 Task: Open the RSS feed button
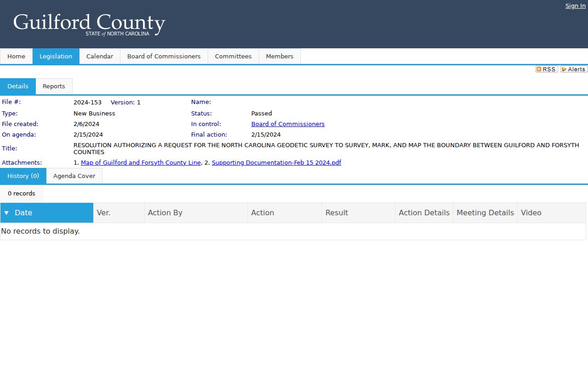click(547, 69)
